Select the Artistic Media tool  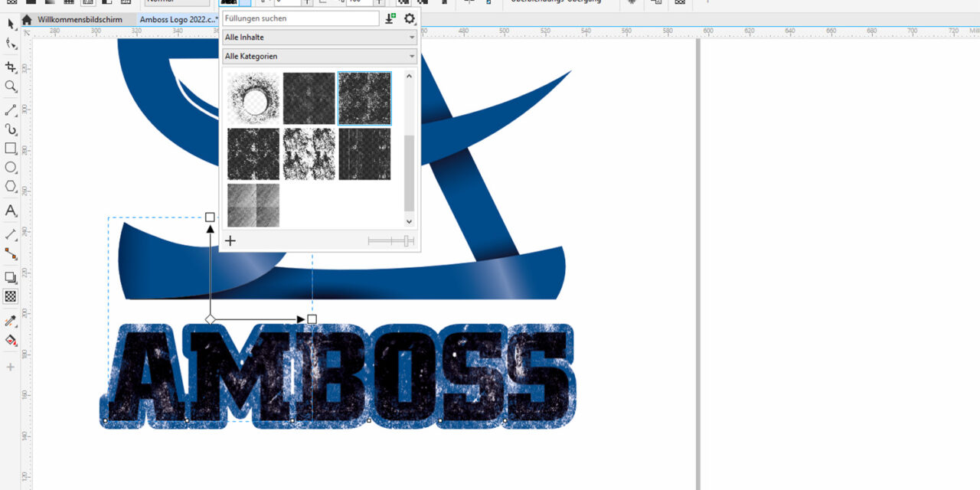(x=11, y=129)
